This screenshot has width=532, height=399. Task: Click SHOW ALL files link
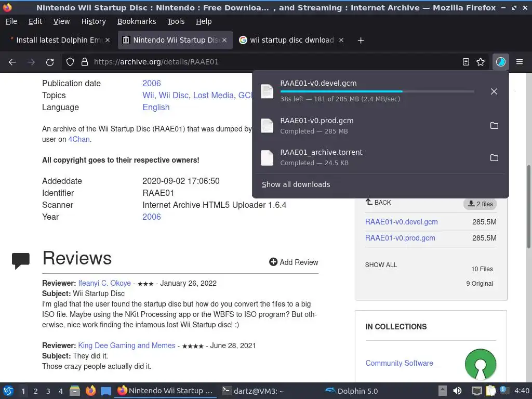tap(381, 265)
